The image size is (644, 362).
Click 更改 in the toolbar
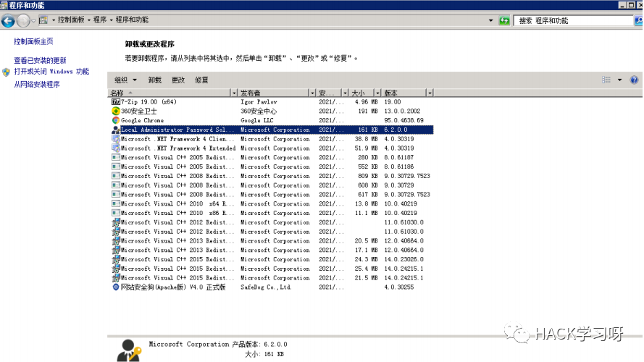177,80
